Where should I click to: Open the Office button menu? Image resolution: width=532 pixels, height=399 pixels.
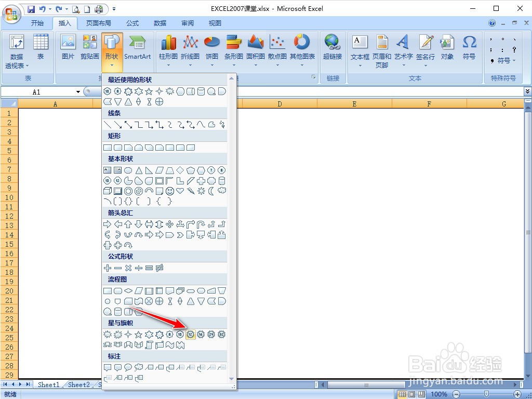point(12,14)
